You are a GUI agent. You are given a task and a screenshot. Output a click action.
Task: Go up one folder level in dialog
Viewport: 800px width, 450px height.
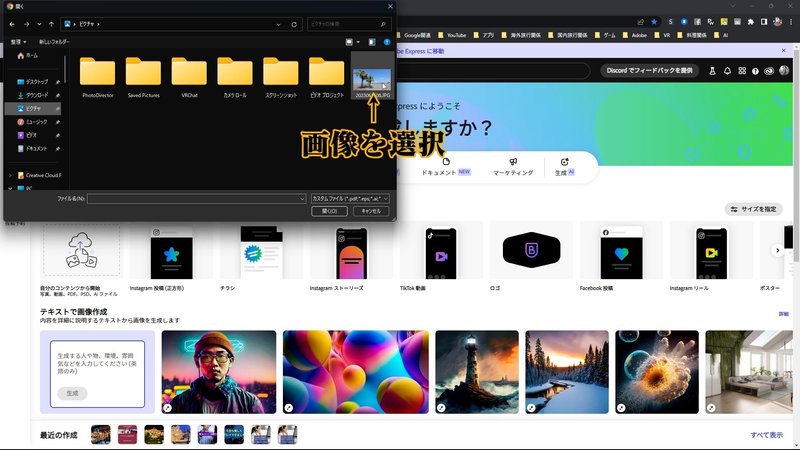pyautogui.click(x=52, y=24)
